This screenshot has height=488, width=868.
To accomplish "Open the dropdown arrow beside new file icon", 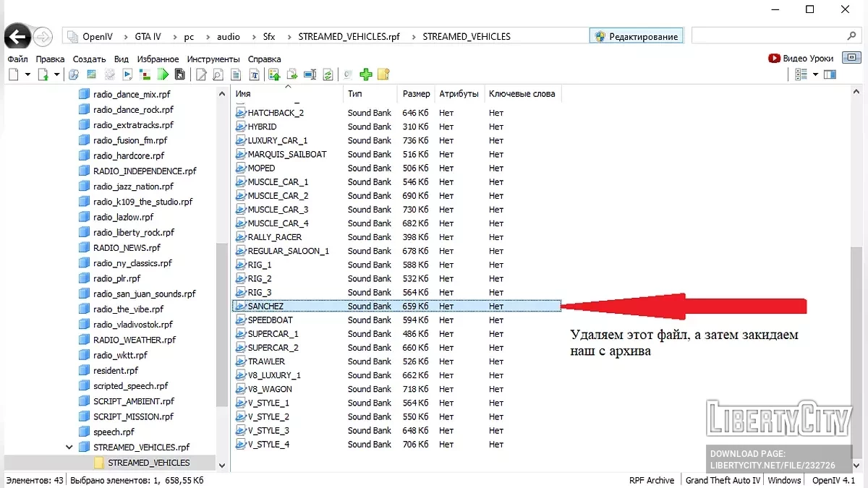I will coord(27,74).
